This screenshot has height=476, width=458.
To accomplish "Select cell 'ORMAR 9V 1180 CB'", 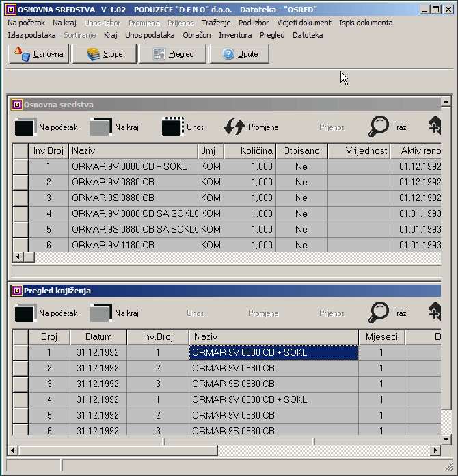I will (133, 245).
